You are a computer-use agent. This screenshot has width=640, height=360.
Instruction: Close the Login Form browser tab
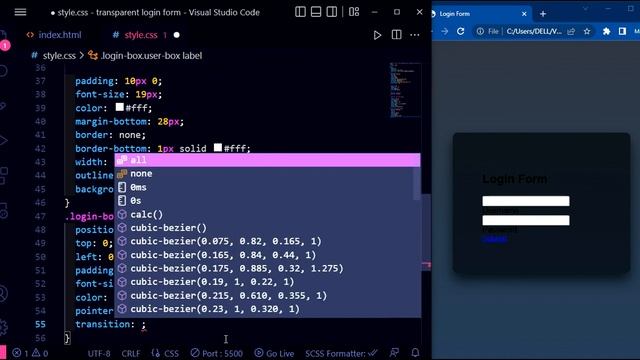[x=524, y=14]
